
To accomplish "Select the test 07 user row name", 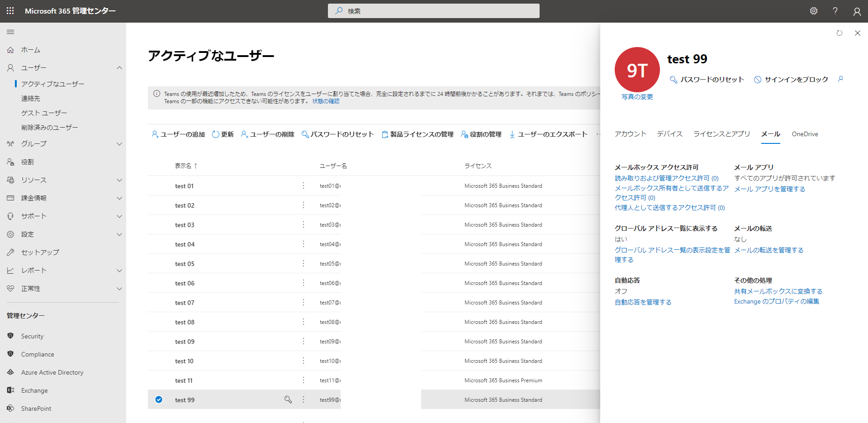I will [x=185, y=303].
